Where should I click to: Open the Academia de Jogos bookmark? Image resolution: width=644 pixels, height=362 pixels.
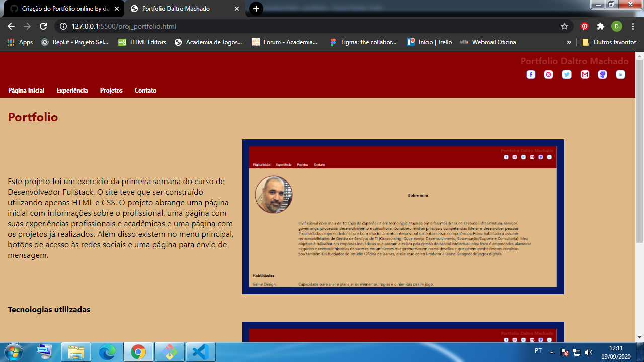208,42
